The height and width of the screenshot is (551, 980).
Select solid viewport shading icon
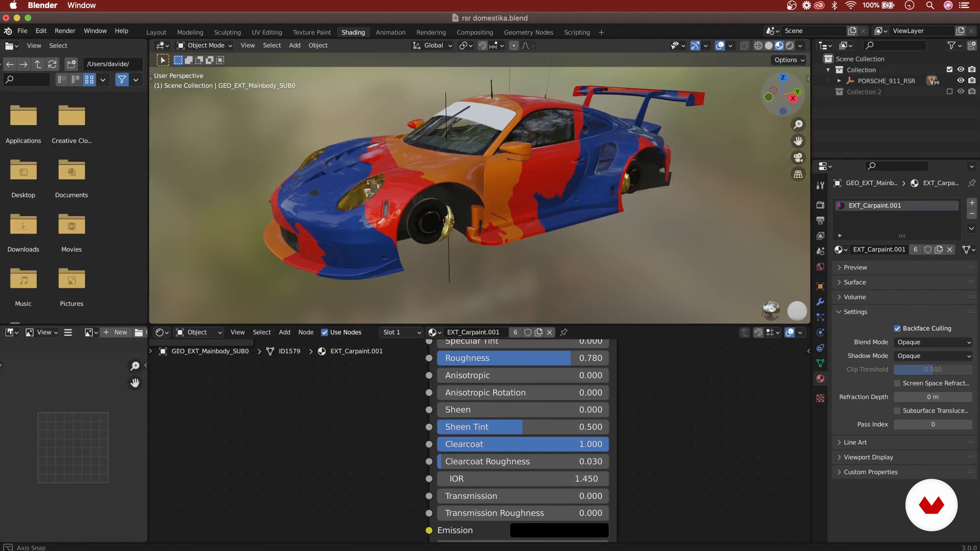769,46
